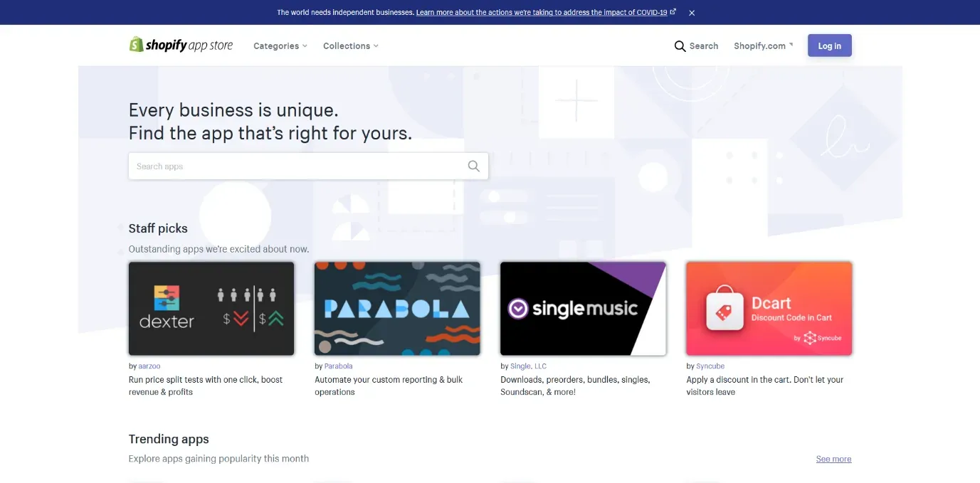Visit the Parabola developer link
The width and height of the screenshot is (980, 483).
pos(338,366)
